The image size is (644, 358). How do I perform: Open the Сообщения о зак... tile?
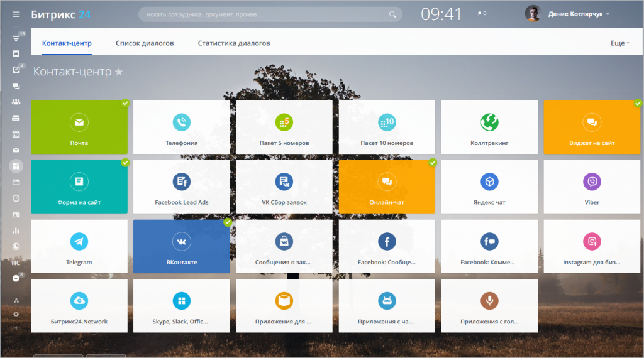(284, 246)
